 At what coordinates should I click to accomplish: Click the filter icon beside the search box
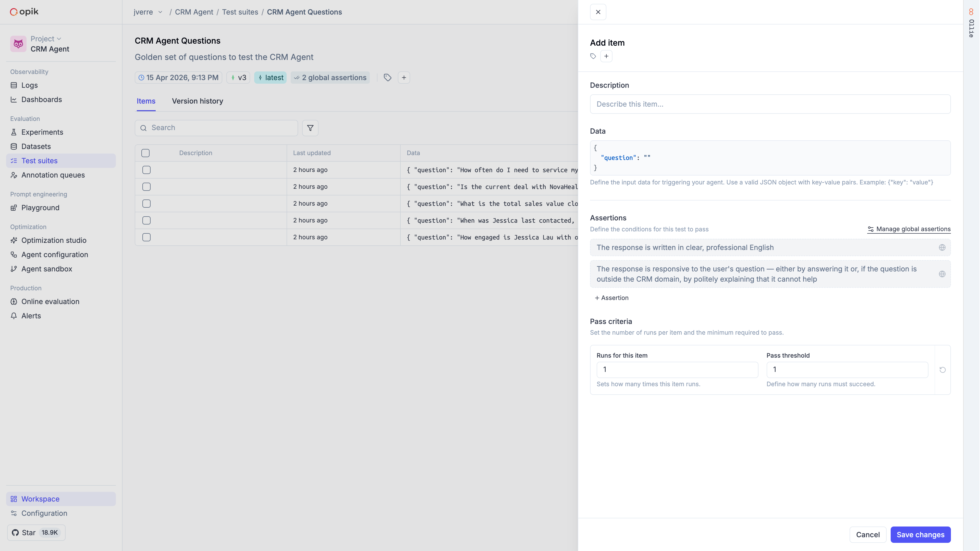tap(310, 128)
